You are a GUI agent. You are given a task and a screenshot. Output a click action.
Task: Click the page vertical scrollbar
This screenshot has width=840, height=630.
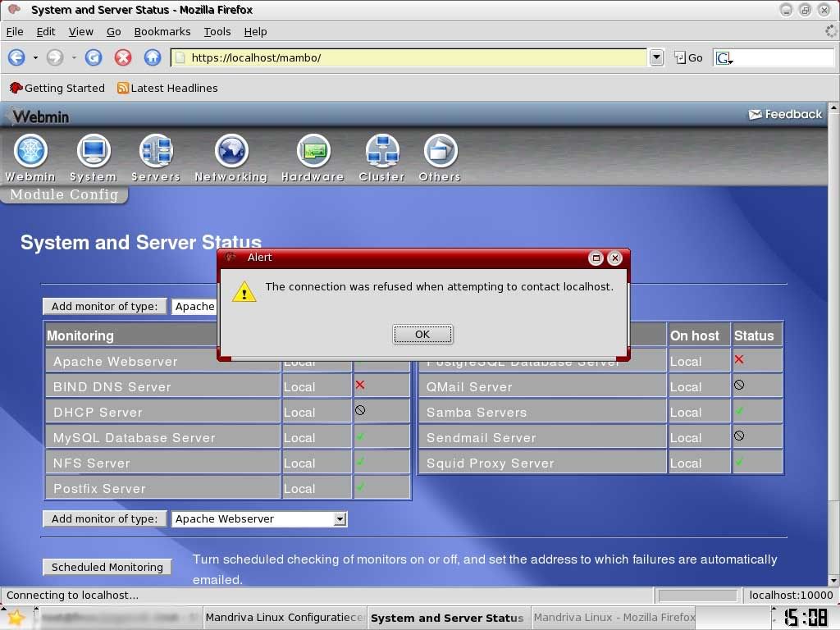tap(833, 343)
